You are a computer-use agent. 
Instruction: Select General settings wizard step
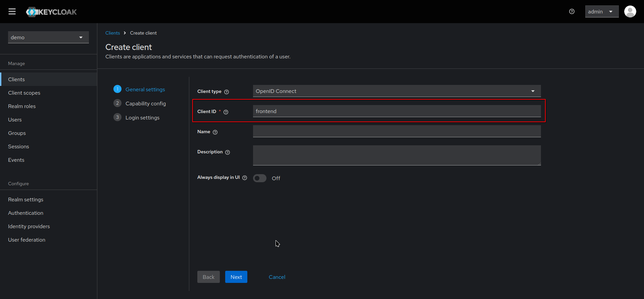point(139,89)
